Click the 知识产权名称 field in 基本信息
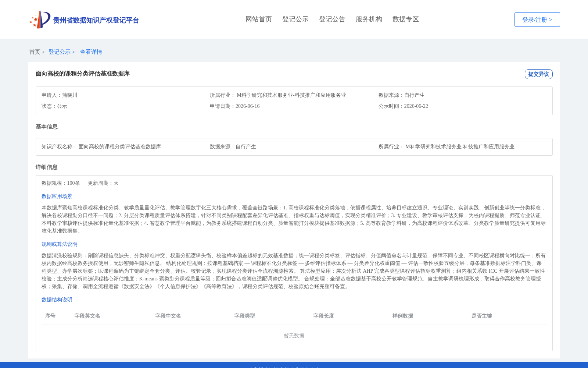Viewport: 588px width, 368px height. coord(101,146)
